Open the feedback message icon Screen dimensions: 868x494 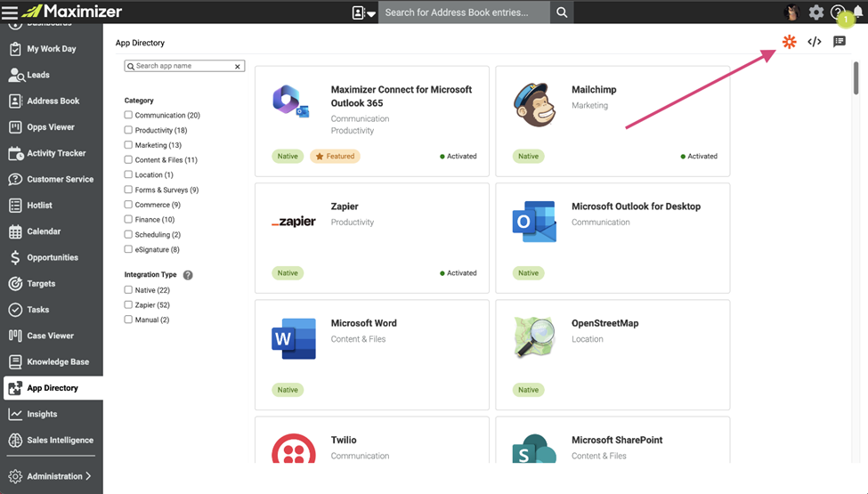coord(840,42)
